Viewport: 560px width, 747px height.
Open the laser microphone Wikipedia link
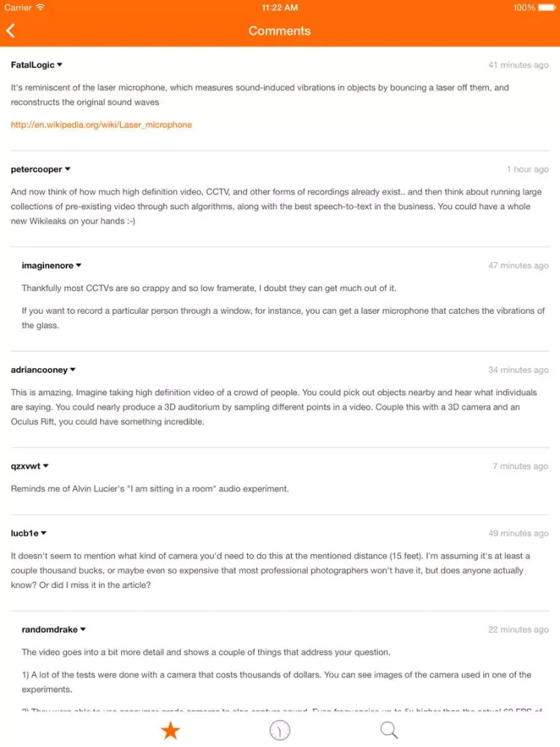100,125
